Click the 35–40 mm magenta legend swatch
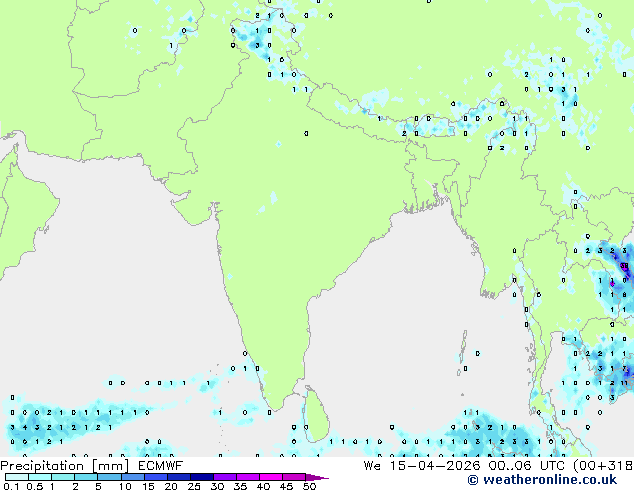The image size is (634, 490). coord(247,477)
